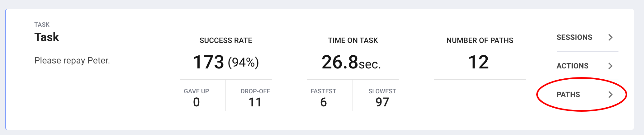Select the GAVE UP count

click(x=196, y=102)
